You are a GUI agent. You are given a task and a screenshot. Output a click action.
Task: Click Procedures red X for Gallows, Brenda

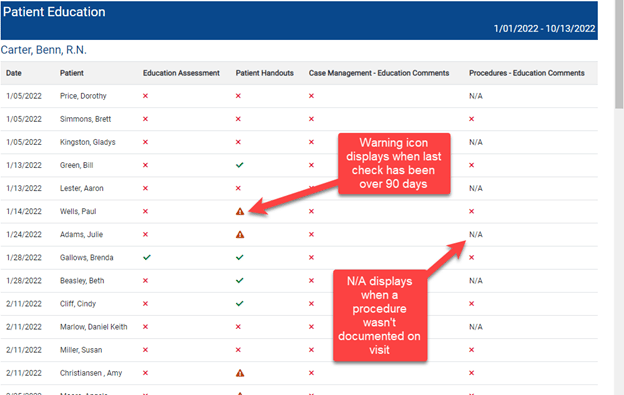coord(472,257)
